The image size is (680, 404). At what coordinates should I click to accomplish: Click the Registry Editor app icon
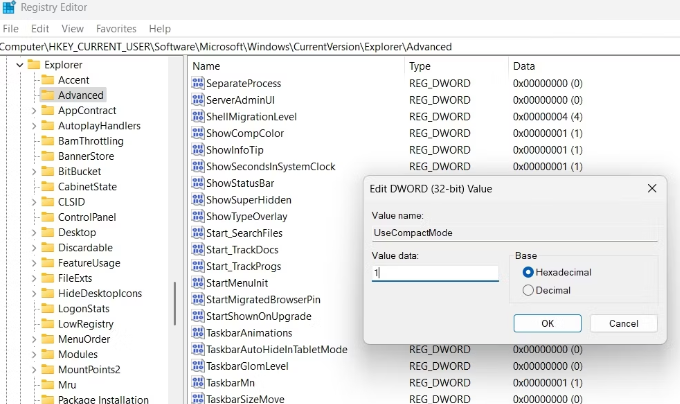click(x=9, y=7)
